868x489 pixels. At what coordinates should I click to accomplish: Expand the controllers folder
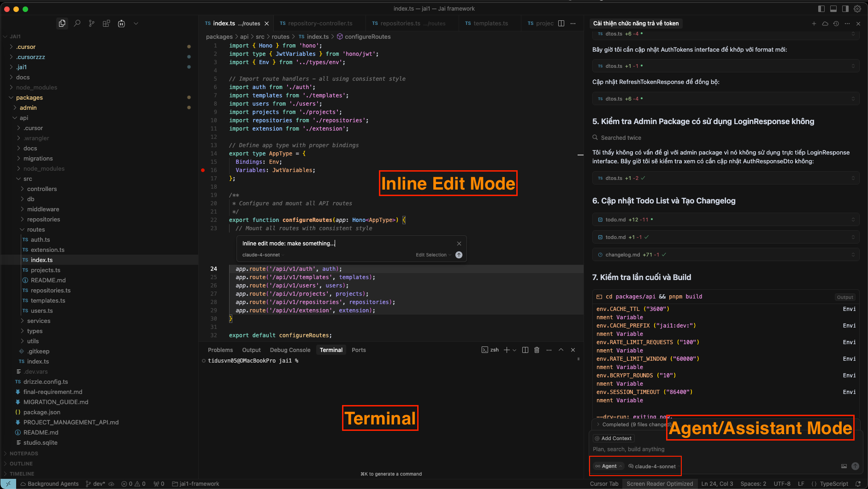pos(41,189)
